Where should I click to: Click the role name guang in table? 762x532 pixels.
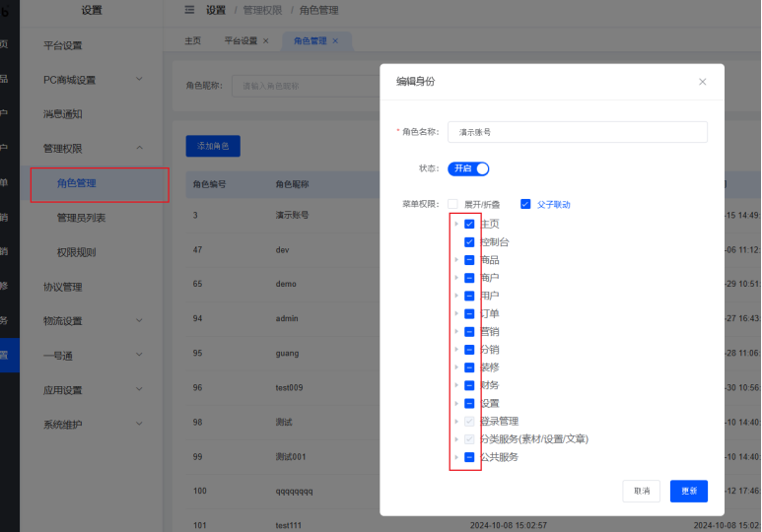pyautogui.click(x=287, y=354)
